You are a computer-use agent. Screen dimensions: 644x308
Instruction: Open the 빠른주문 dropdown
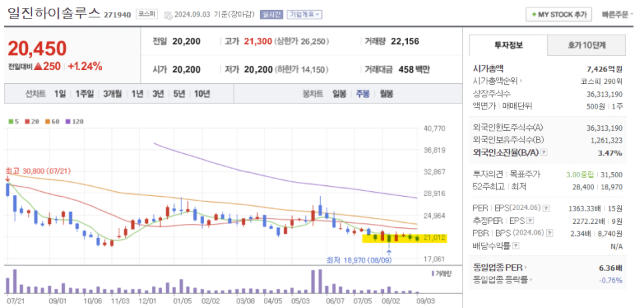tap(618, 15)
